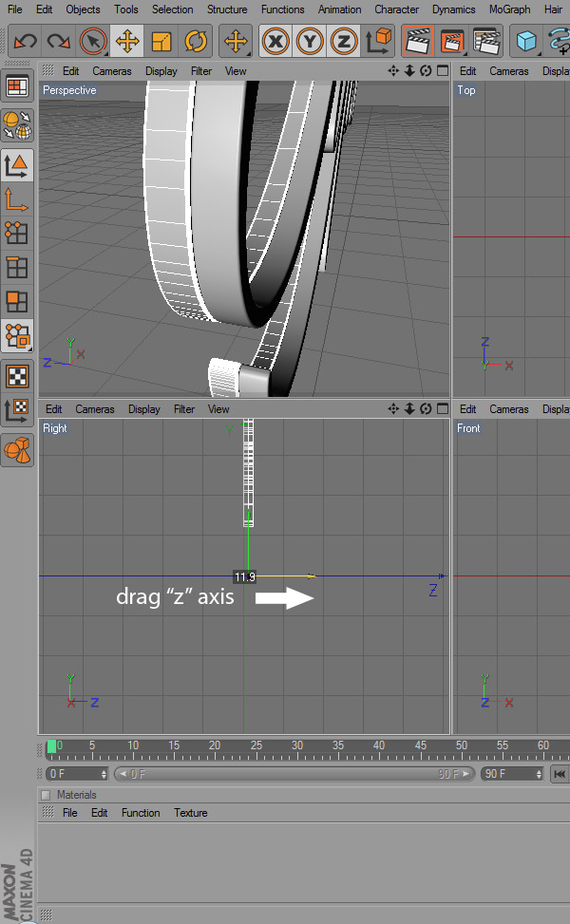Open the Right viewport Cameras menu
570x924 pixels.
pos(95,409)
